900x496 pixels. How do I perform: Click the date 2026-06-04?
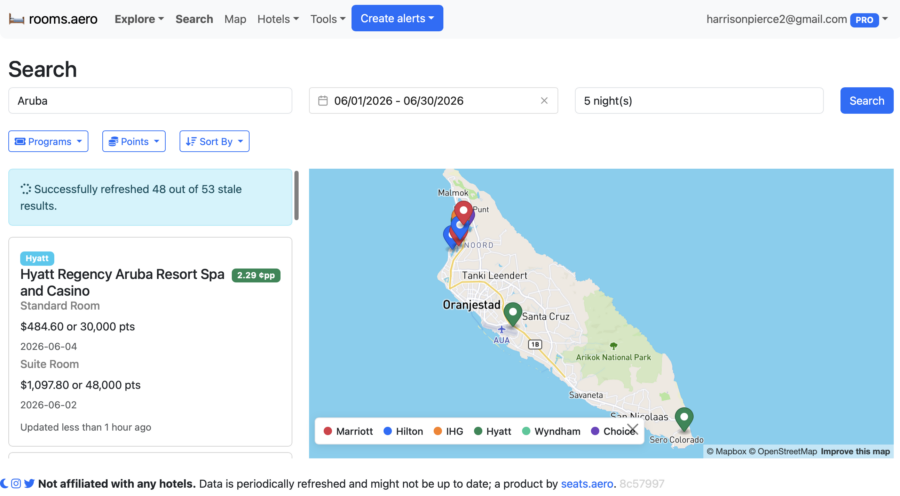pyautogui.click(x=48, y=346)
